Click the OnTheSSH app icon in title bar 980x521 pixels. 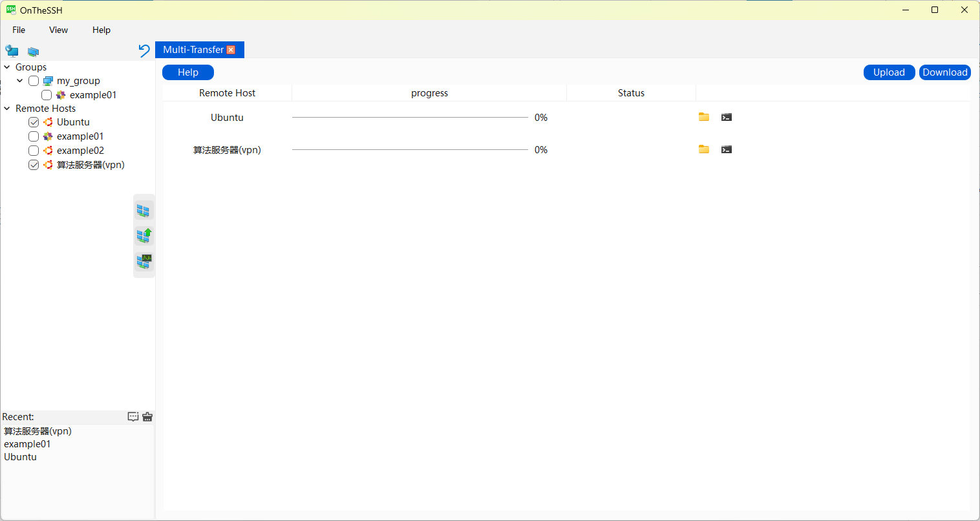click(11, 10)
